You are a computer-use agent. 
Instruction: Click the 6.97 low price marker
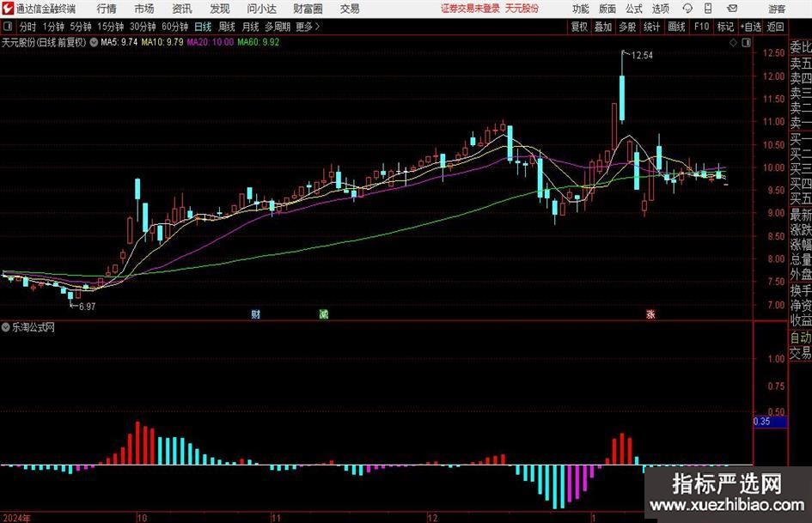(87, 307)
